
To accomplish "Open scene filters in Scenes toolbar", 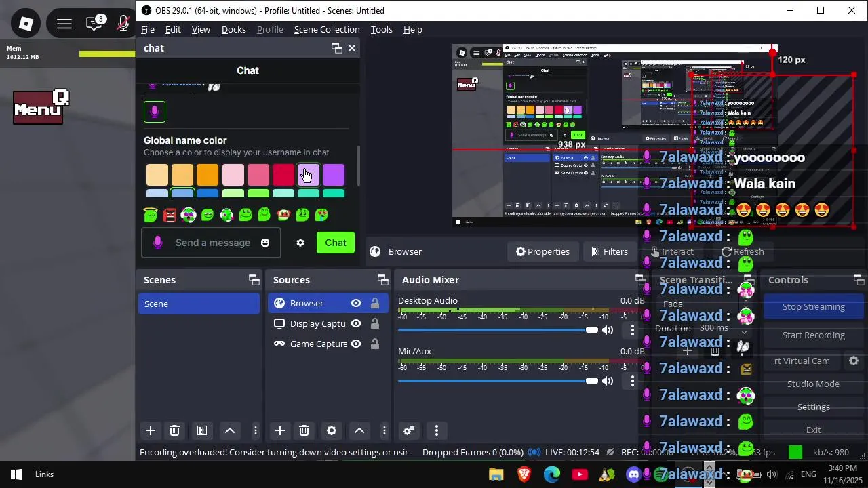I will tap(201, 430).
